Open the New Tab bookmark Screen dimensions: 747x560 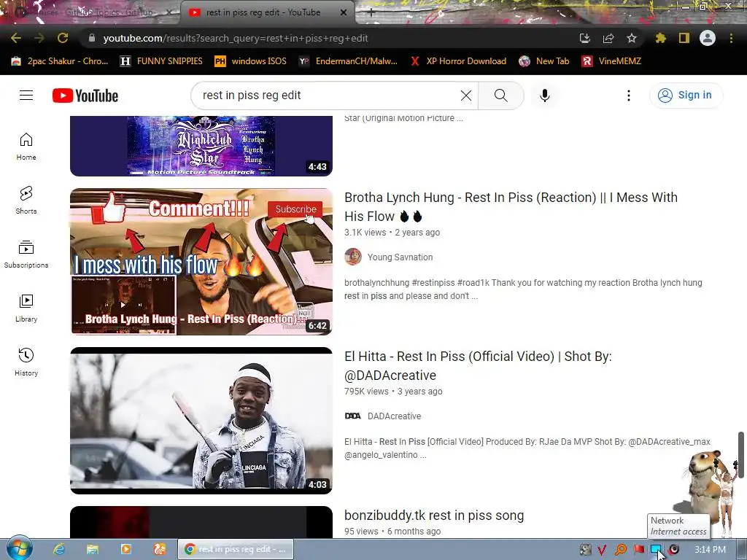(x=544, y=61)
